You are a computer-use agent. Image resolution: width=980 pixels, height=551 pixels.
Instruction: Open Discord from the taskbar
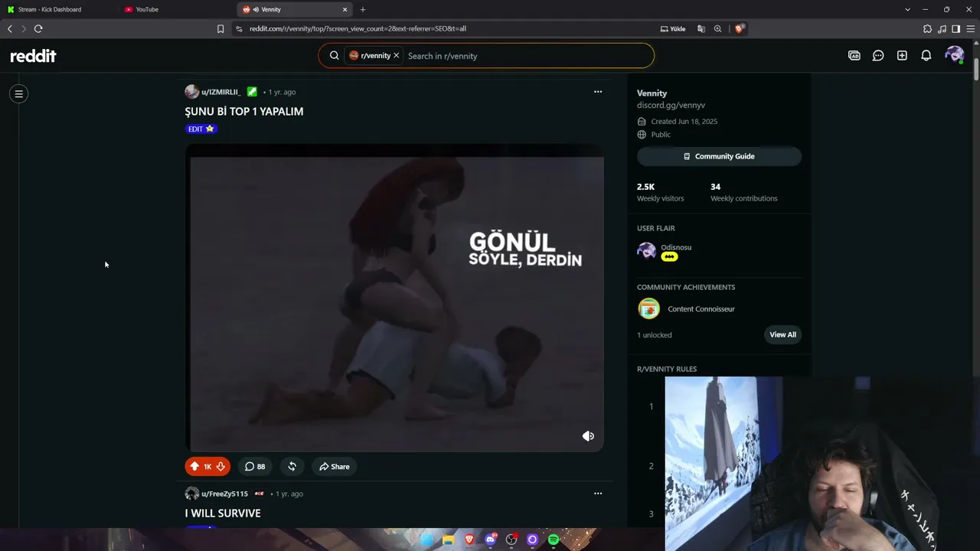tap(491, 540)
